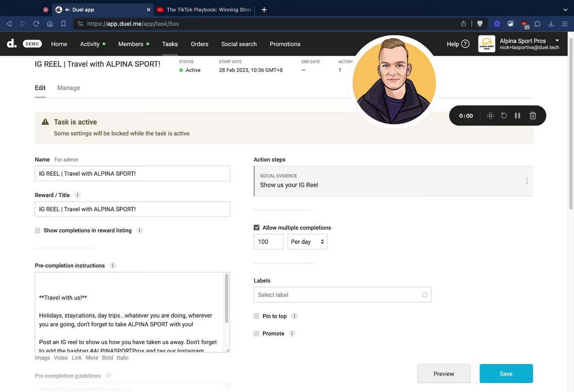Show info for completions in reward listing
The width and height of the screenshot is (574, 392).
(x=139, y=231)
